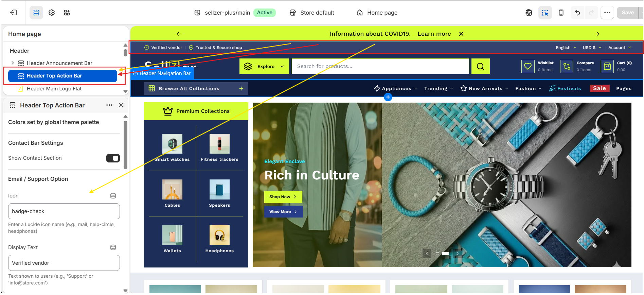Select Header Announcement Bar row
This screenshot has height=295, width=644.
coord(59,63)
